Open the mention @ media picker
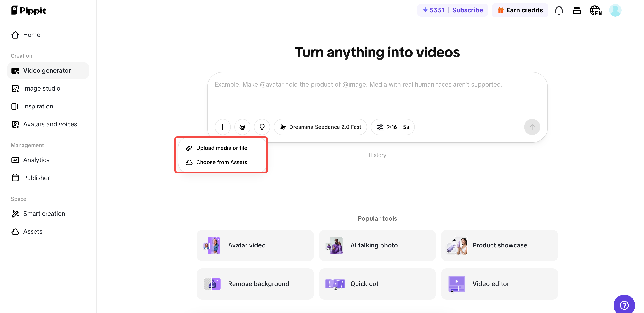The image size is (644, 313). [x=242, y=127]
